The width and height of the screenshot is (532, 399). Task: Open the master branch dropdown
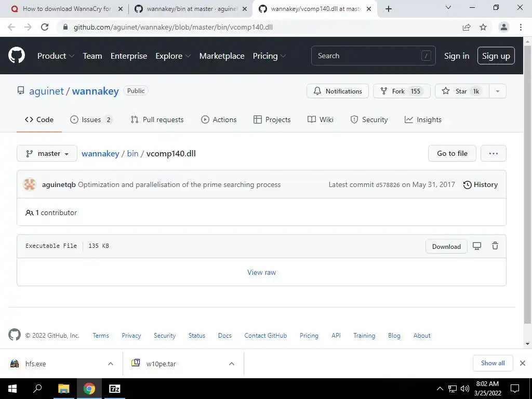(47, 153)
